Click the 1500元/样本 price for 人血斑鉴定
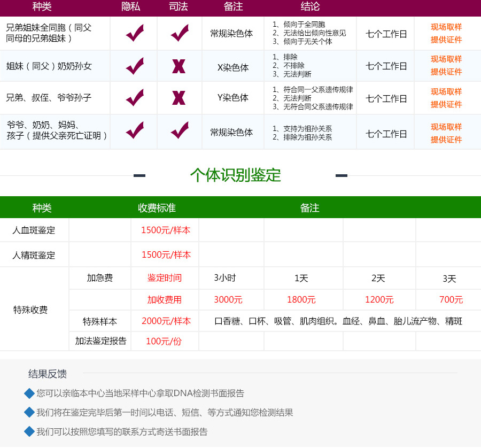Viewport: 481px width, 448px height. pyautogui.click(x=166, y=230)
